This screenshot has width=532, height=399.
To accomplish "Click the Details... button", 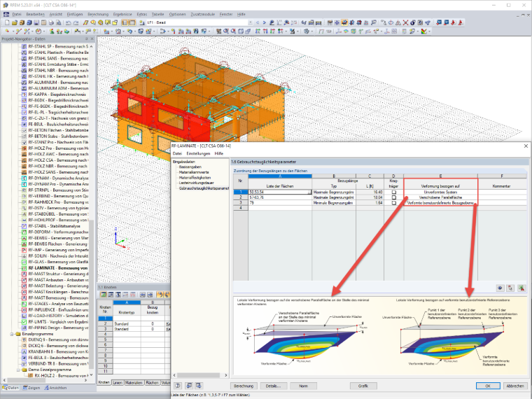I will 273,386.
